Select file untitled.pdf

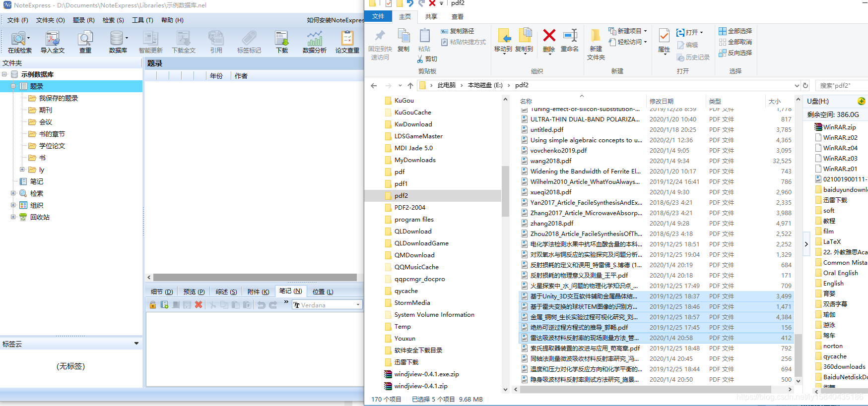pos(547,130)
